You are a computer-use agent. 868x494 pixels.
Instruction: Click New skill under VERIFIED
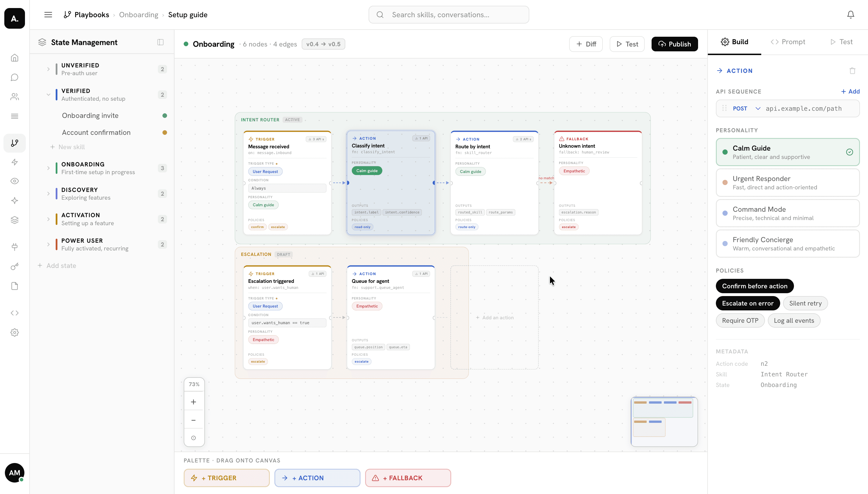[x=67, y=147]
